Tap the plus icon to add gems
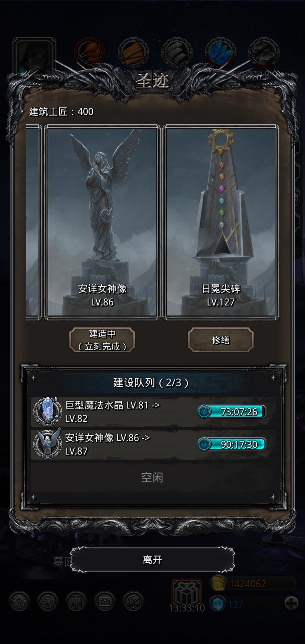Image resolution: width=305 pixels, height=644 pixels. click(291, 604)
